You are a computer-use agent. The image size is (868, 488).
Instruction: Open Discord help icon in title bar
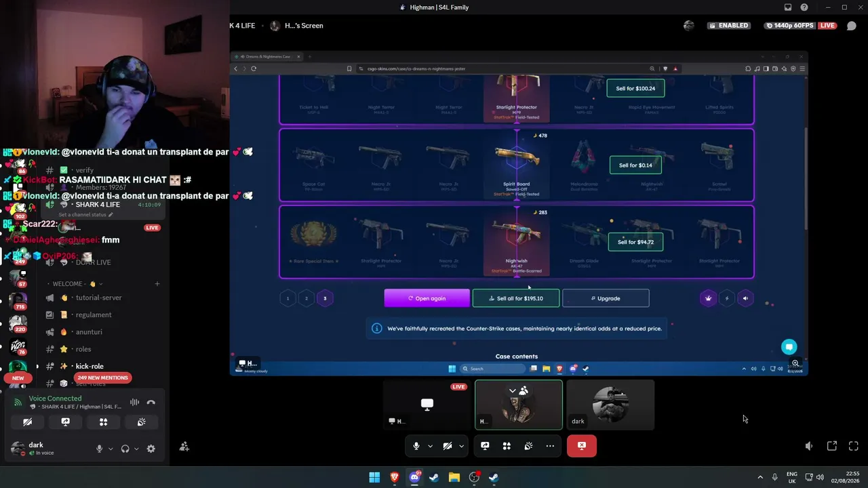(804, 7)
